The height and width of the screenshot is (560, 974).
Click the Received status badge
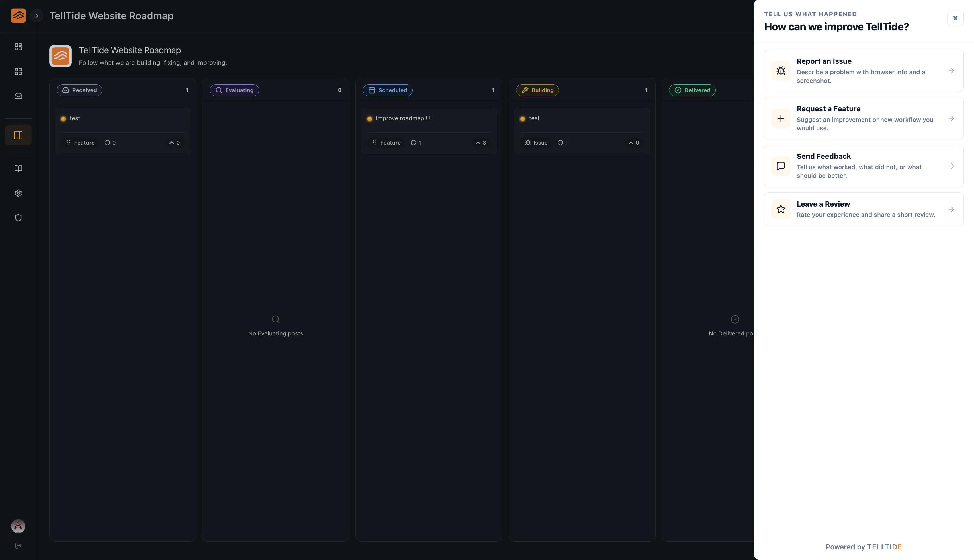click(79, 90)
